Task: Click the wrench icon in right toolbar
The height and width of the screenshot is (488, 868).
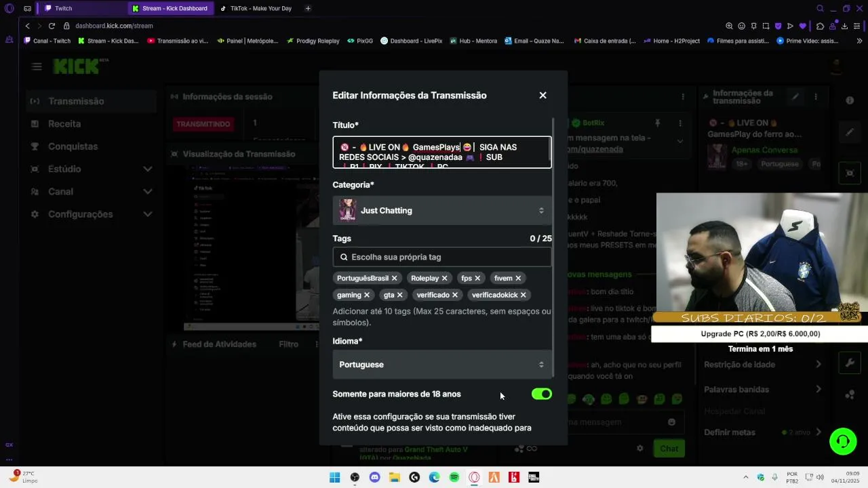Action: 850,363
